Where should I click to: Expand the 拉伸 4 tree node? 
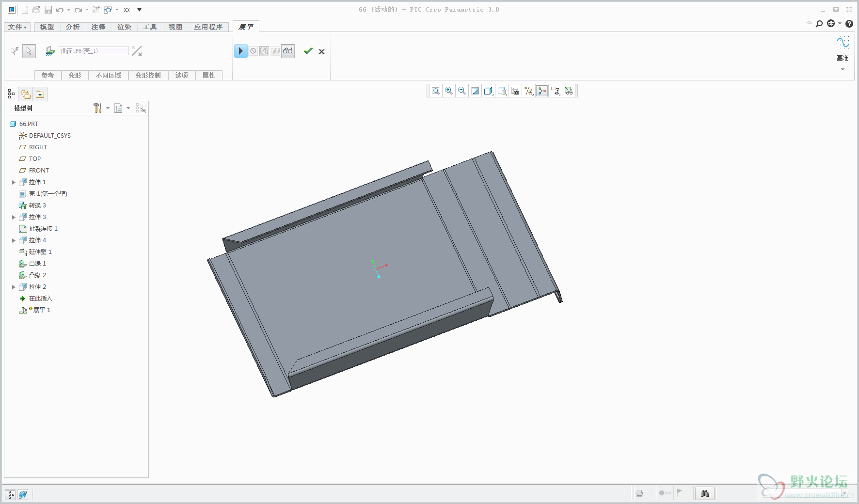[x=14, y=240]
